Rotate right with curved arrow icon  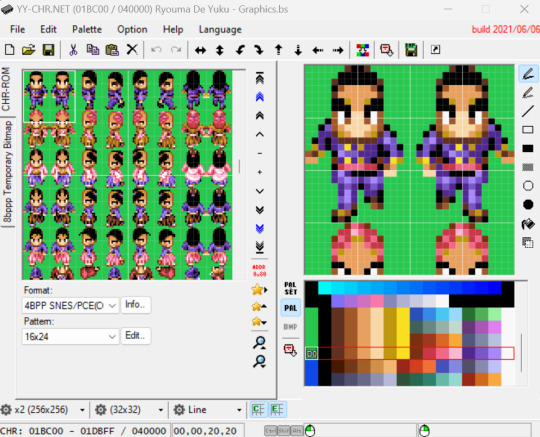click(x=259, y=50)
